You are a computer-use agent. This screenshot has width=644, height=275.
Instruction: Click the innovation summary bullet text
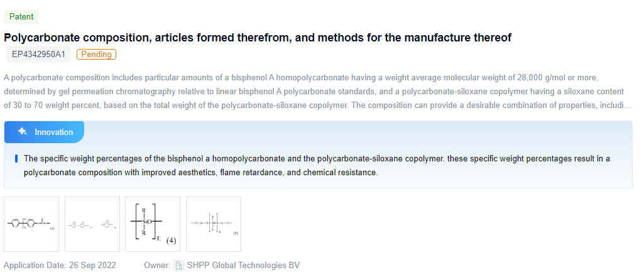tap(314, 165)
